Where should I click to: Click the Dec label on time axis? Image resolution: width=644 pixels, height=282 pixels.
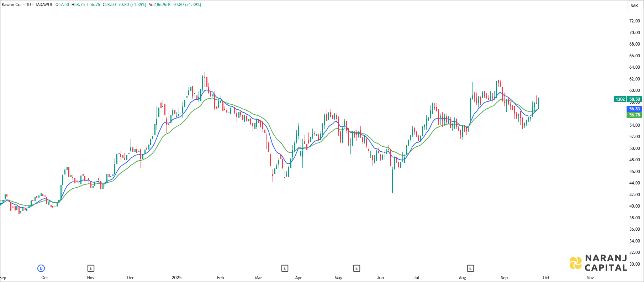(131, 278)
